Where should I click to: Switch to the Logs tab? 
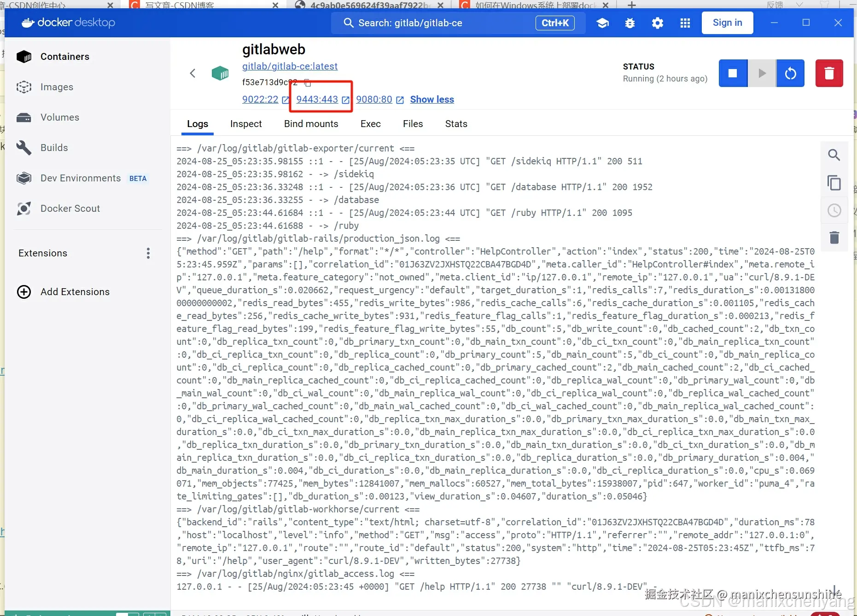coord(198,124)
